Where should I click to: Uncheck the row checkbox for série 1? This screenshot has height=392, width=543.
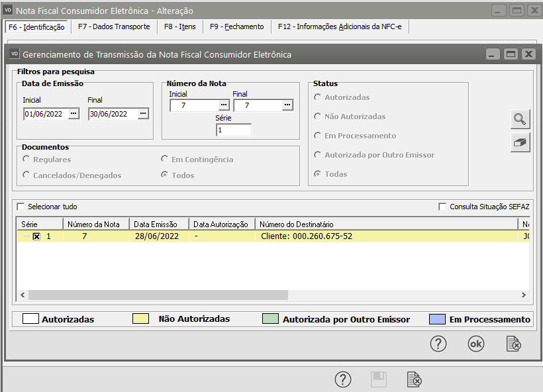[37, 236]
